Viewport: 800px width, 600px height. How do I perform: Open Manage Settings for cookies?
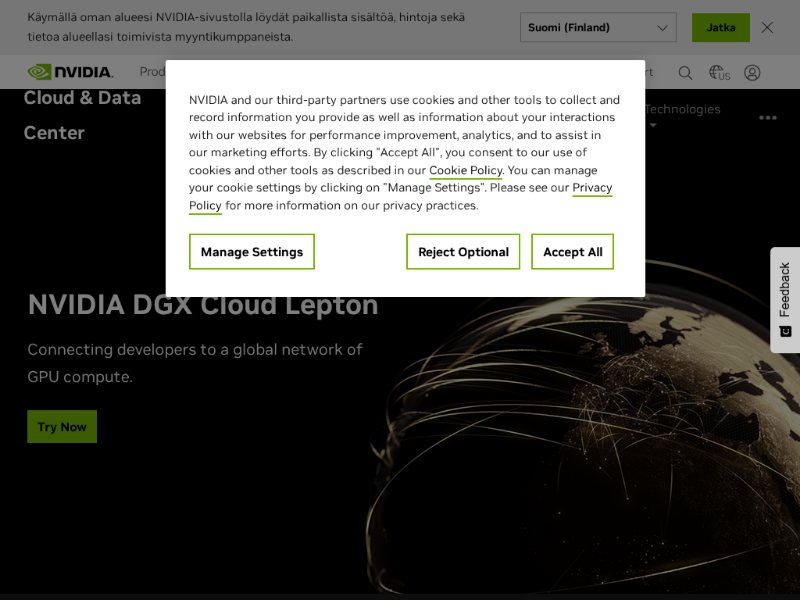click(x=252, y=252)
